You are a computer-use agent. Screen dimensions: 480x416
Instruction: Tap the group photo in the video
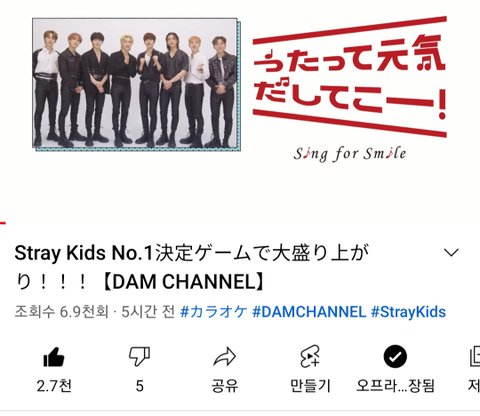click(136, 84)
